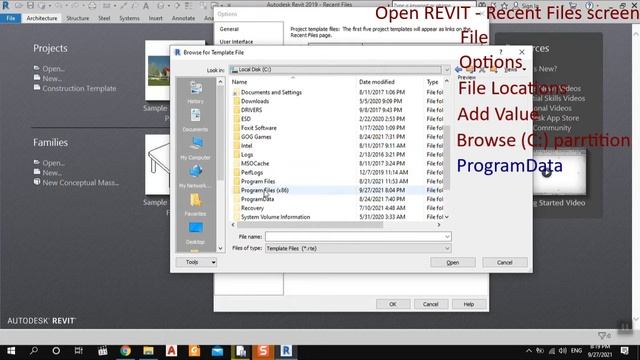Screen dimensions: 640x360
Task: Select User Interface in Options sidebar
Action: tap(236, 42)
